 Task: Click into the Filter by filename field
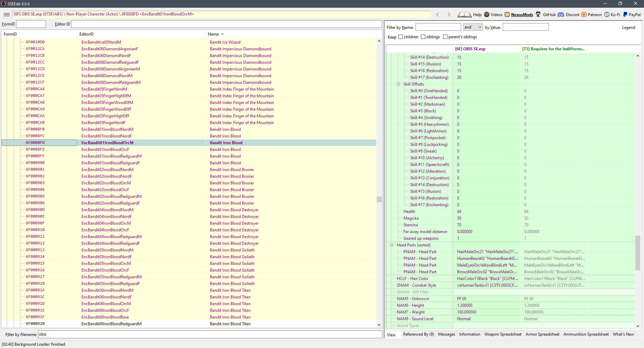click(x=210, y=334)
